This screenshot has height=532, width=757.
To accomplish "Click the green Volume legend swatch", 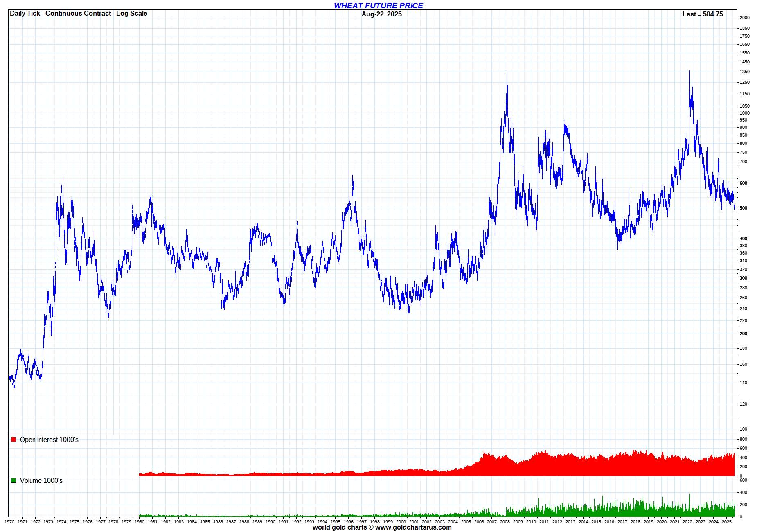I will [x=14, y=480].
